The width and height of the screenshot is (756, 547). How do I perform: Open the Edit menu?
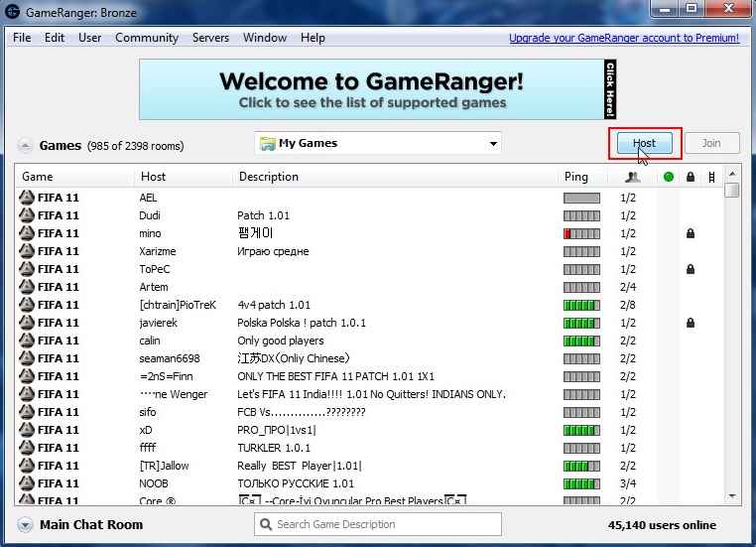pos(55,38)
